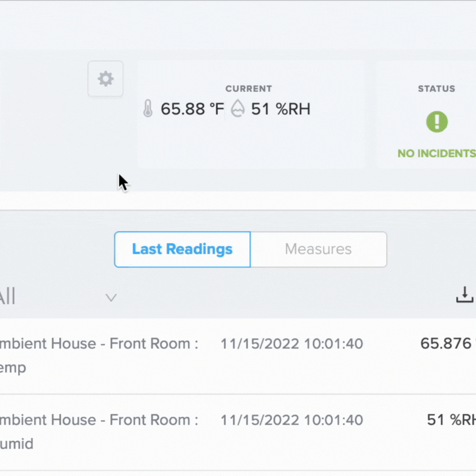
Task: Click the humidity droplet icon
Action: point(238,108)
